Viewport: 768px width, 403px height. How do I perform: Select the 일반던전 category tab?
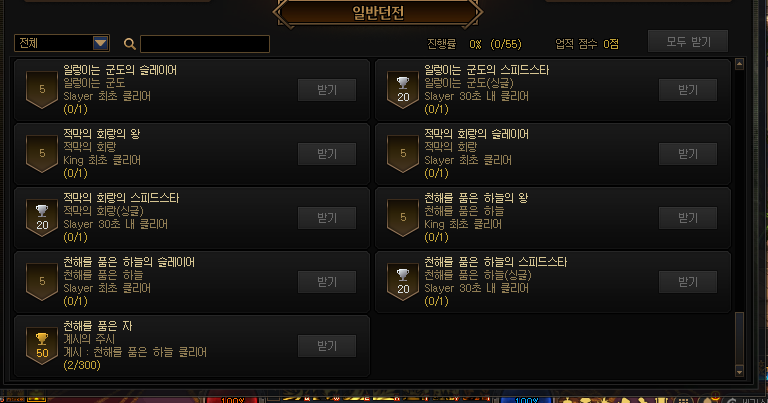(378, 13)
